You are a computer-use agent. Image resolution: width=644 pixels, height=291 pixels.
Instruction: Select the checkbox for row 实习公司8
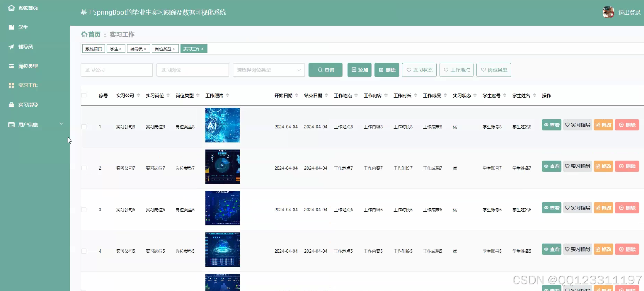click(84, 127)
